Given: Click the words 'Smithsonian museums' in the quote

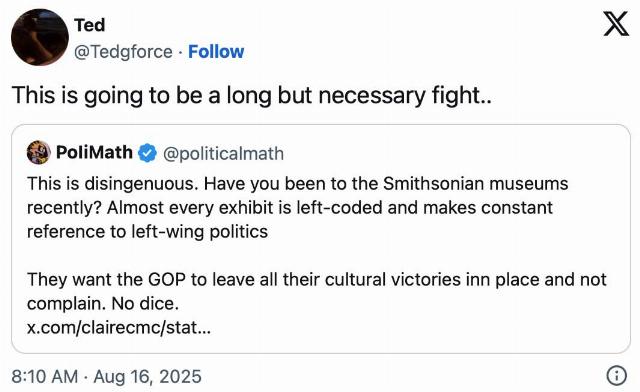Looking at the screenshot, I should pos(476,184).
